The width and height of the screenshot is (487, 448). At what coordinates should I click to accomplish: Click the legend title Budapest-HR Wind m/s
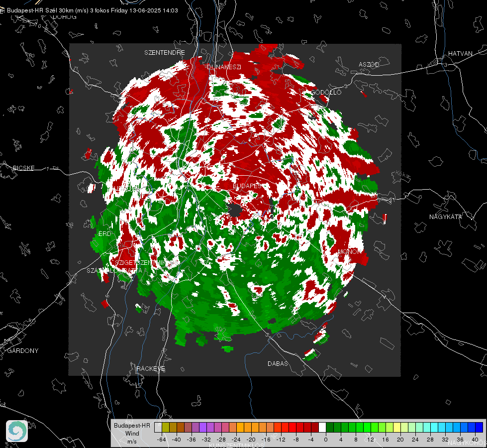[x=132, y=433]
